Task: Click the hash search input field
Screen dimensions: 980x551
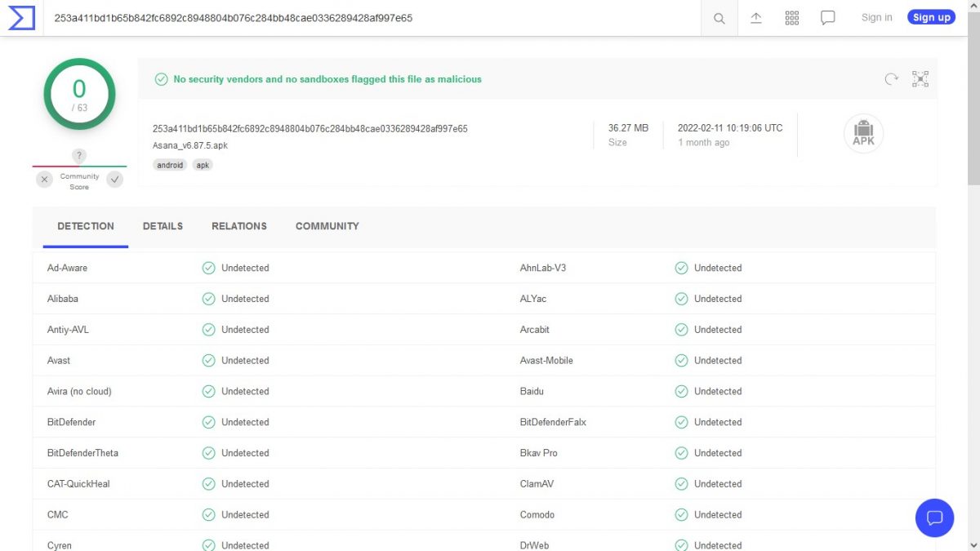Action: [367, 18]
